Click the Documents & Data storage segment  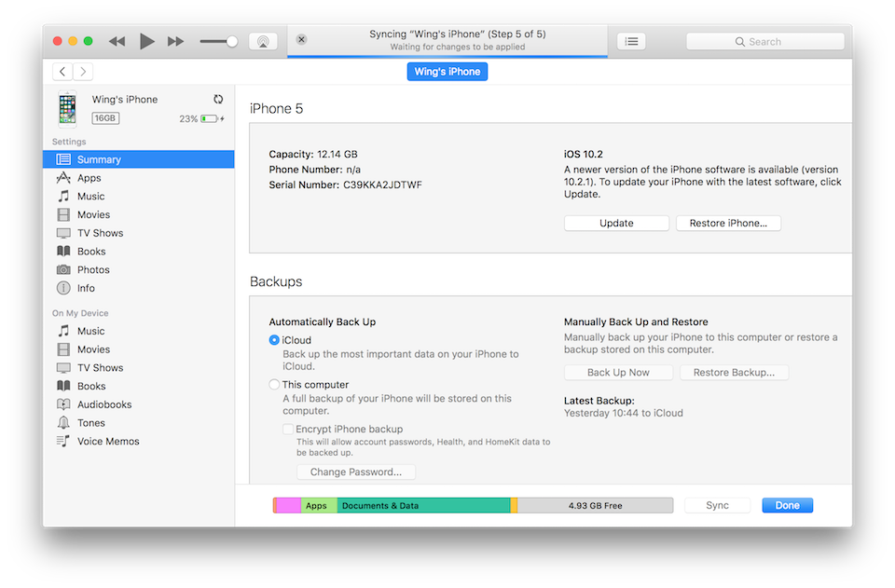(x=423, y=505)
